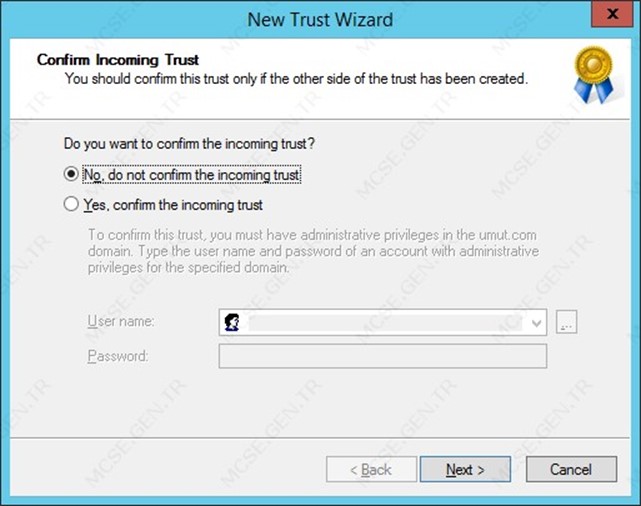Expand the User name dropdown arrow

[536, 323]
